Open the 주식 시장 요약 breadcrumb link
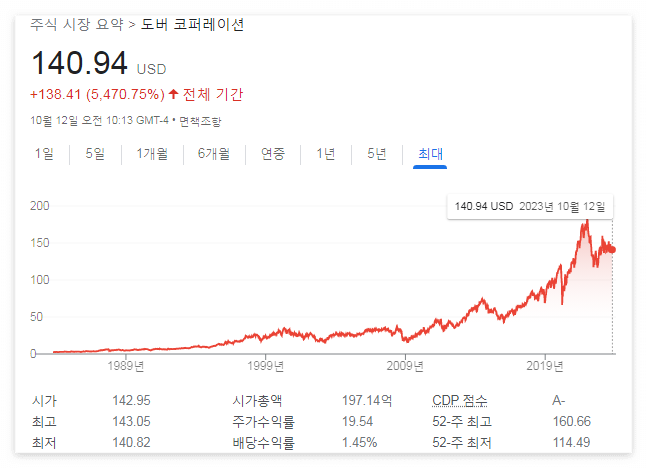This screenshot has width=647, height=468. (77, 24)
